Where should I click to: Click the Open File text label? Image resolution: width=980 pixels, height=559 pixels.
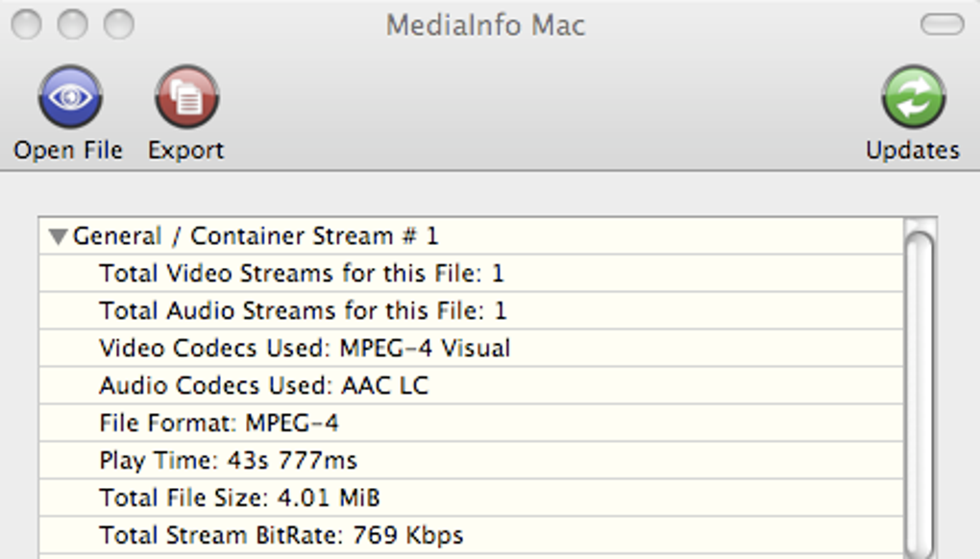coord(68,151)
